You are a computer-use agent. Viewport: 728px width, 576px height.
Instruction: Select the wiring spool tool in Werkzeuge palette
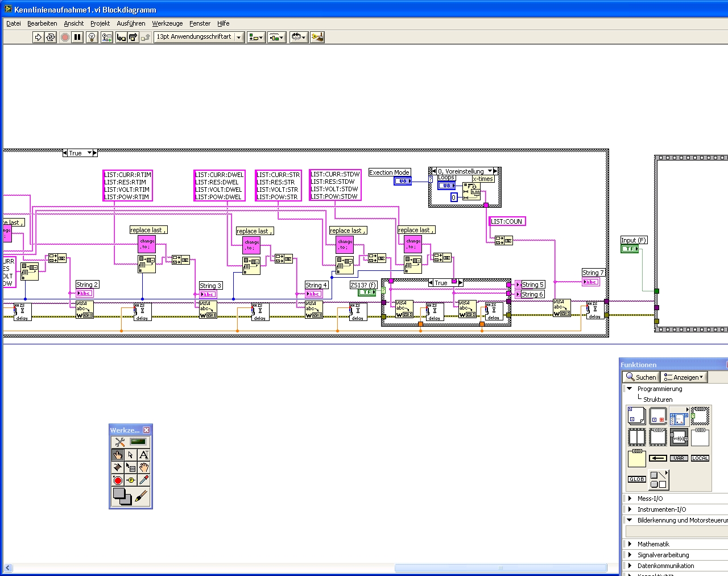coord(118,467)
